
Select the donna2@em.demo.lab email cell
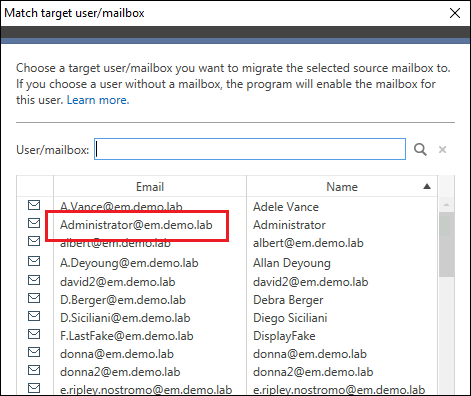pos(120,372)
